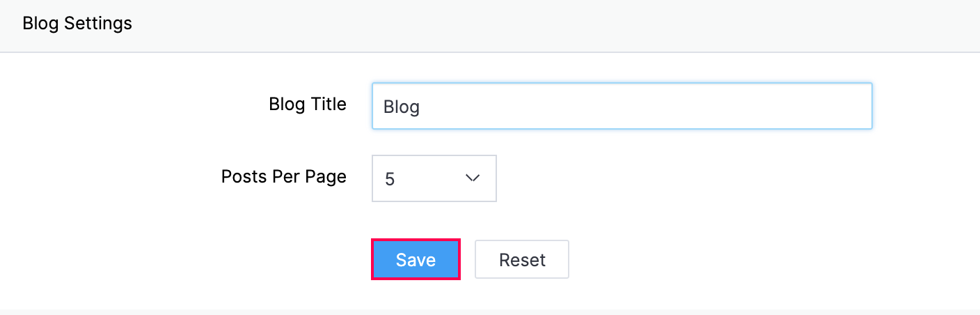
Task: Place cursor on the word Blog in title field
Action: [402, 107]
